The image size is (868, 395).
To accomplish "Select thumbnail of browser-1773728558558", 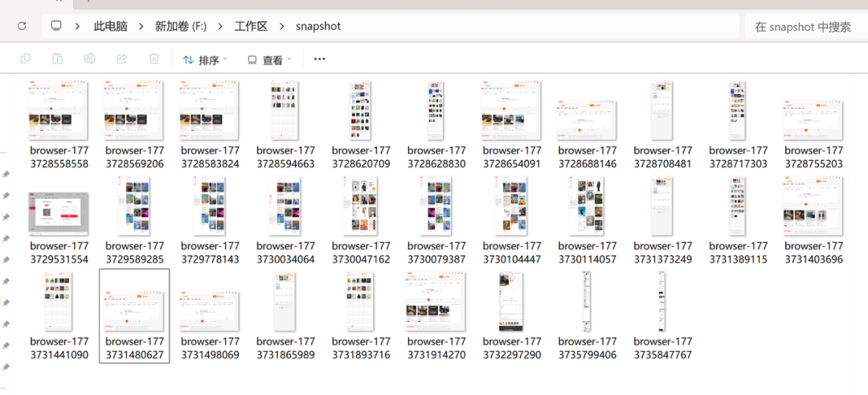I will tap(58, 111).
